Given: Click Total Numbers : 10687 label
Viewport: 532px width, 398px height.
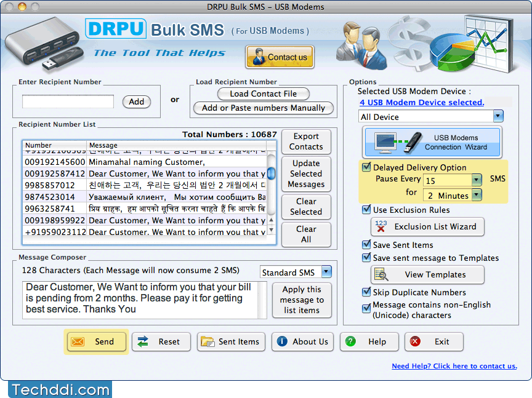Looking at the screenshot, I should click(230, 135).
